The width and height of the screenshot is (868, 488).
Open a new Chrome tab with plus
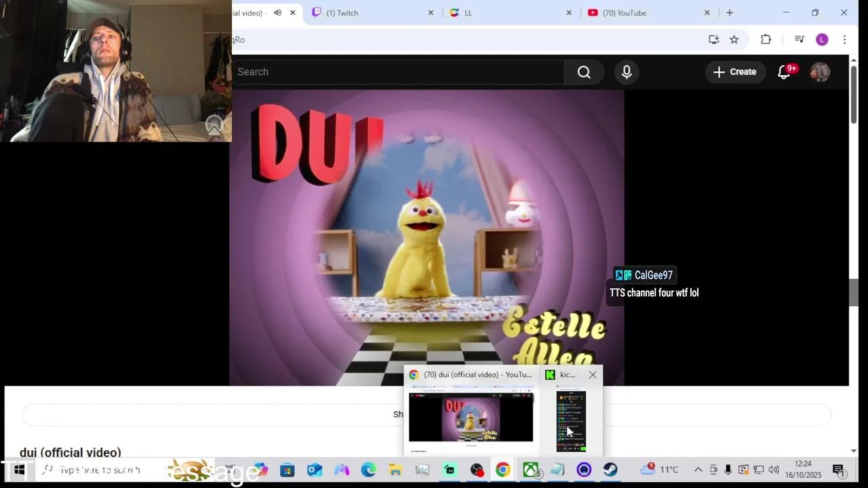(730, 13)
